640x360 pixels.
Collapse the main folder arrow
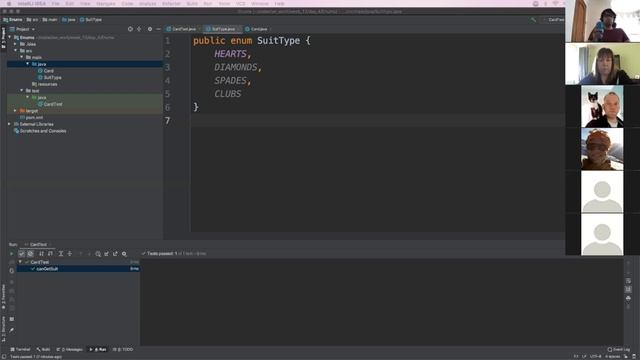pos(22,57)
